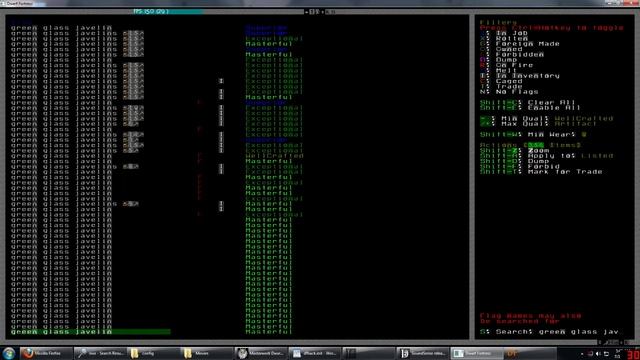Toggle the Owned filter flag

click(x=501, y=49)
